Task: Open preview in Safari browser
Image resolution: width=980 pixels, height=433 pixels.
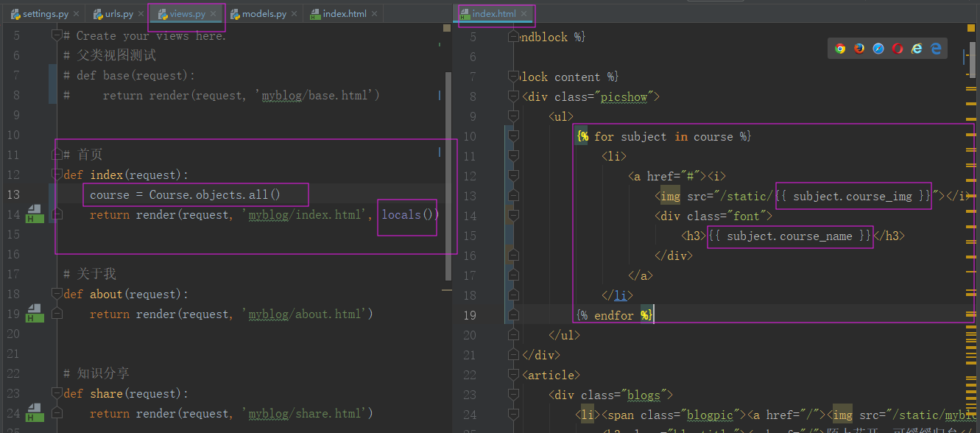Action: (x=878, y=49)
